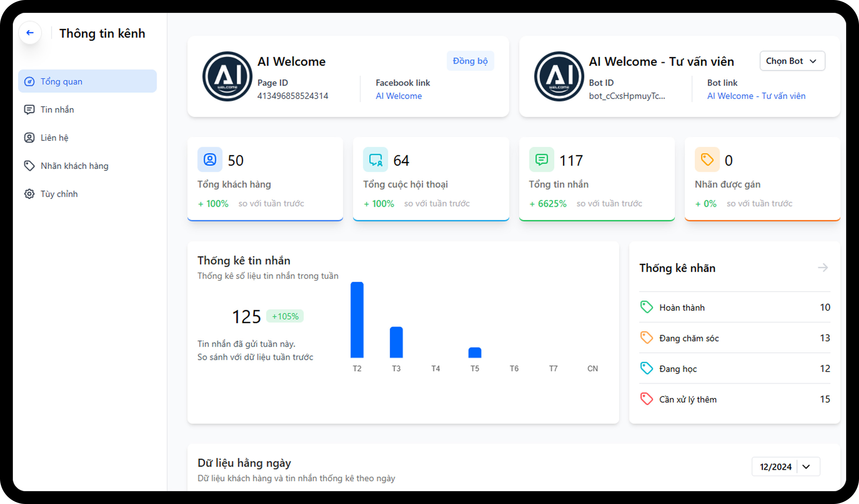This screenshot has height=504, width=859.
Task: Open label statistics via the arrow icon
Action: point(823,268)
